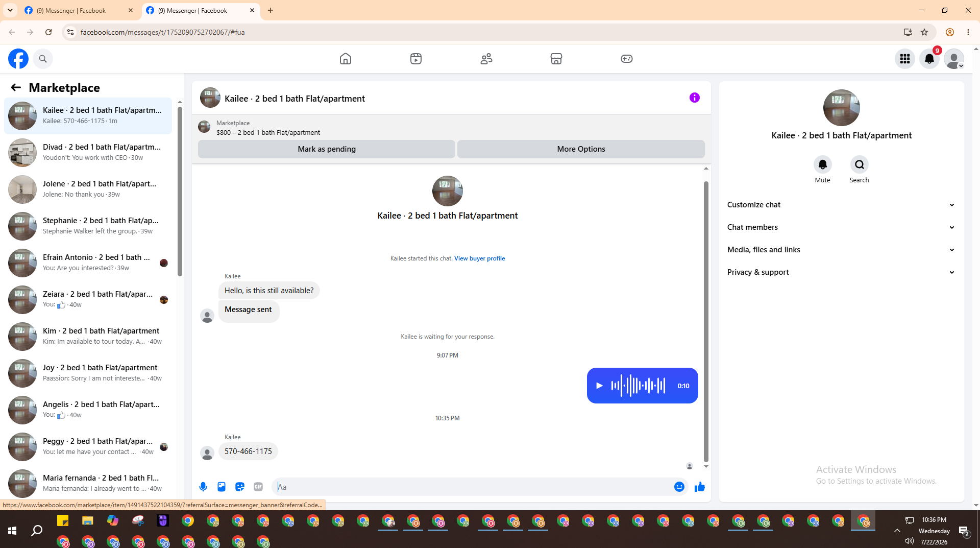Screen dimensions: 980x548
Task: Open the emoji picker in message box
Action: 679,487
